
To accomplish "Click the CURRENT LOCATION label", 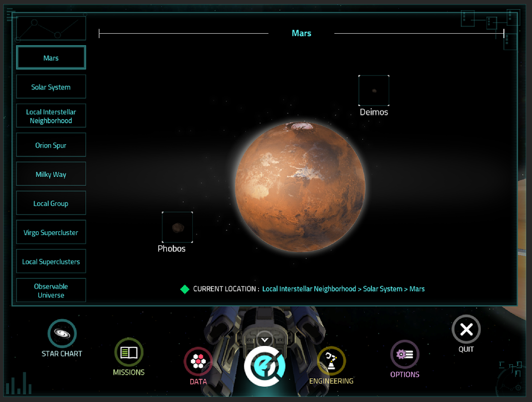I will point(226,289).
